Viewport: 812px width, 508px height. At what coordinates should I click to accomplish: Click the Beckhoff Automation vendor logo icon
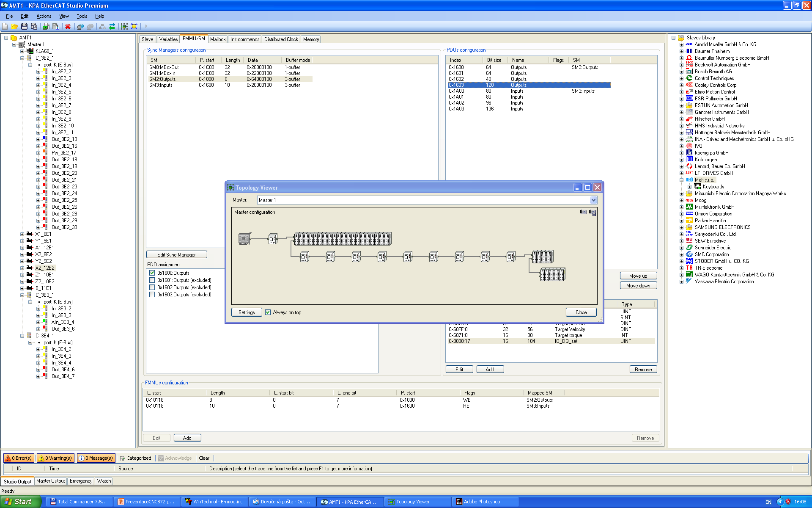(689, 65)
